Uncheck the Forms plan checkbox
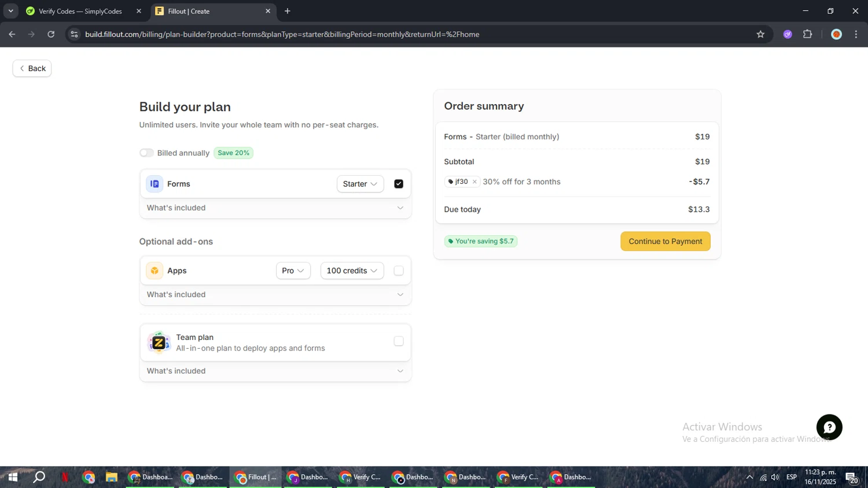868x488 pixels. pos(399,184)
